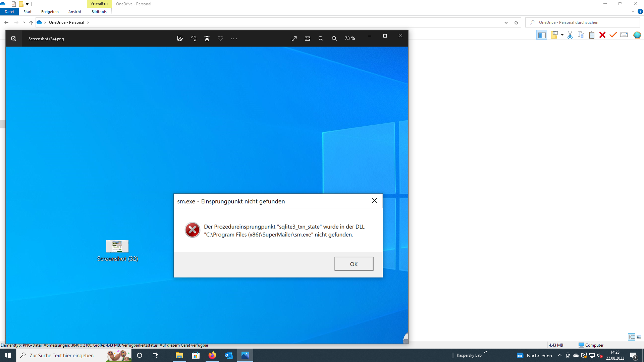The height and width of the screenshot is (362, 644).
Task: Switch to the Freigeben ribbon tab
Action: pyautogui.click(x=50, y=12)
